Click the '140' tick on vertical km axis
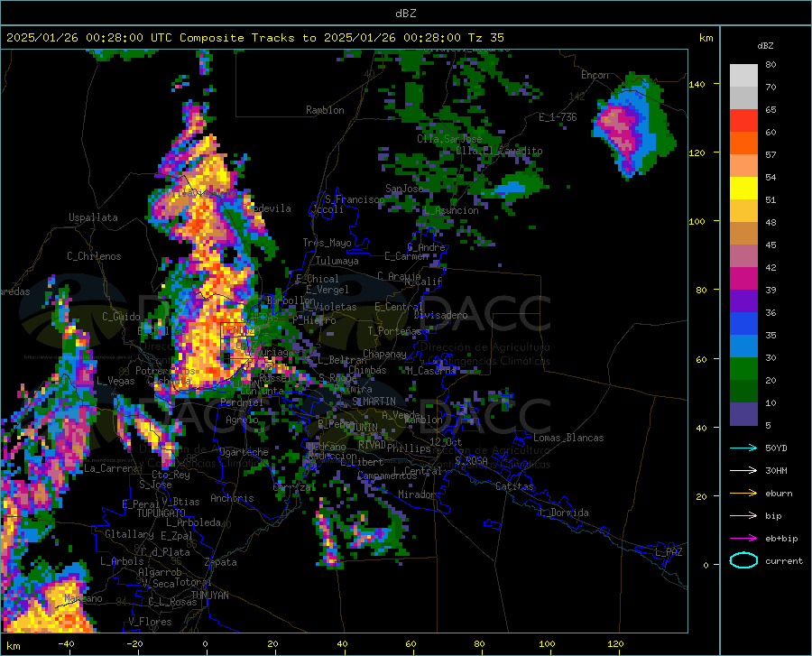Image resolution: width=812 pixels, height=656 pixels. (x=697, y=84)
